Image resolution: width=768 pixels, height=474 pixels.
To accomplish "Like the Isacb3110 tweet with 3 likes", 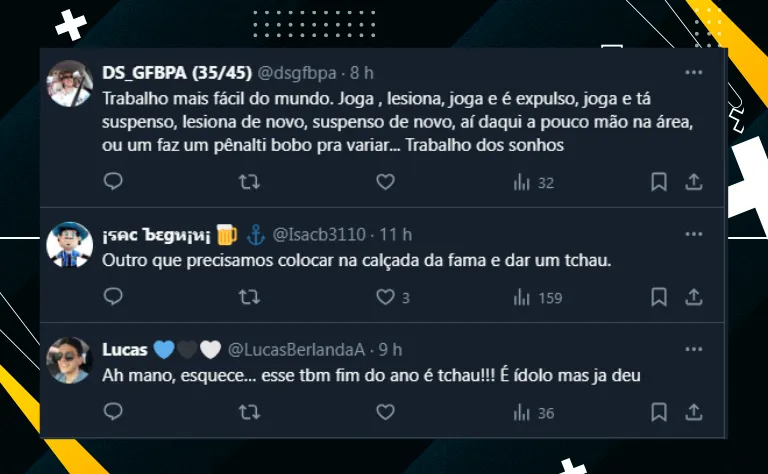I will click(385, 297).
